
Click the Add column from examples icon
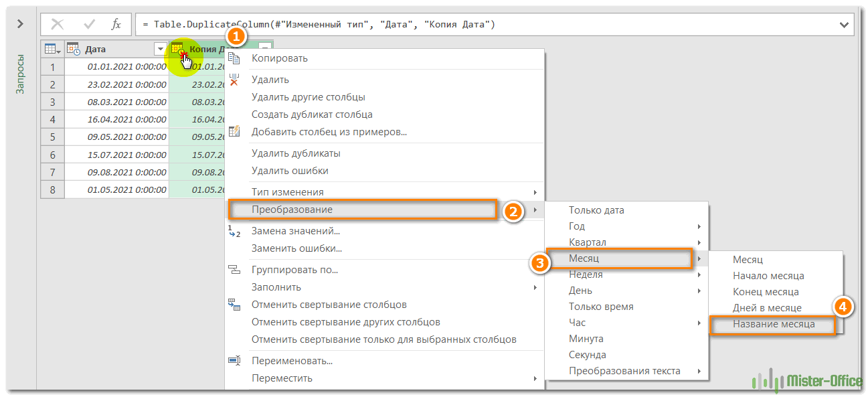pos(234,132)
